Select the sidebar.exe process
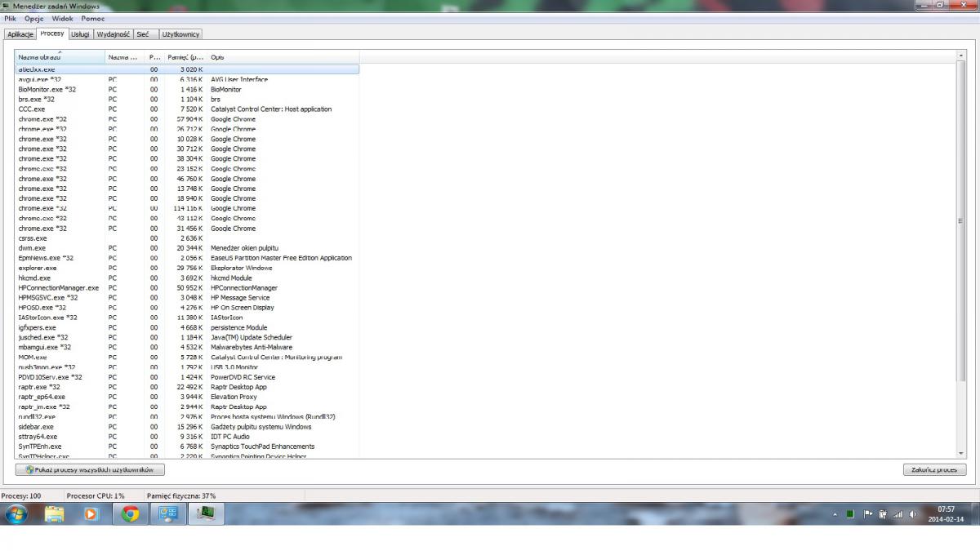 pos(188,426)
